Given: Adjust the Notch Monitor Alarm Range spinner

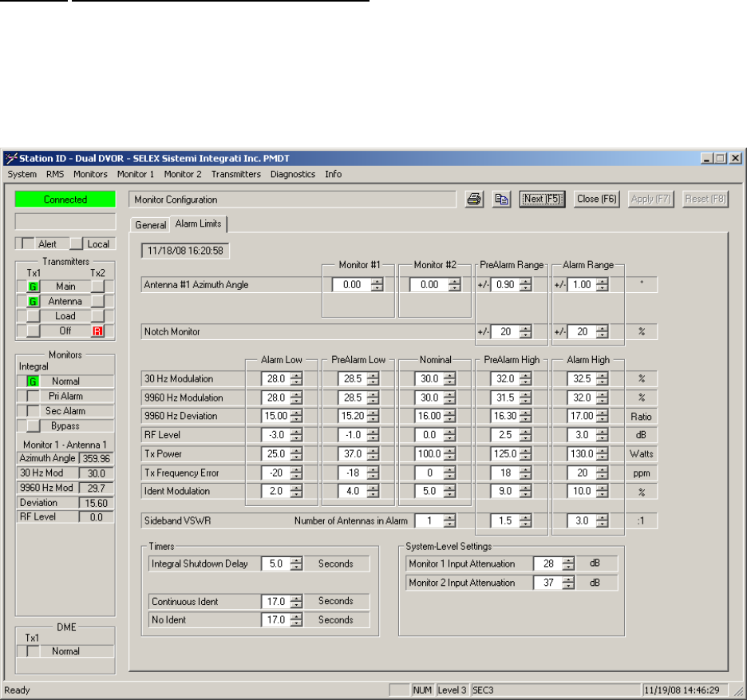Looking at the screenshot, I should pyautogui.click(x=603, y=332).
